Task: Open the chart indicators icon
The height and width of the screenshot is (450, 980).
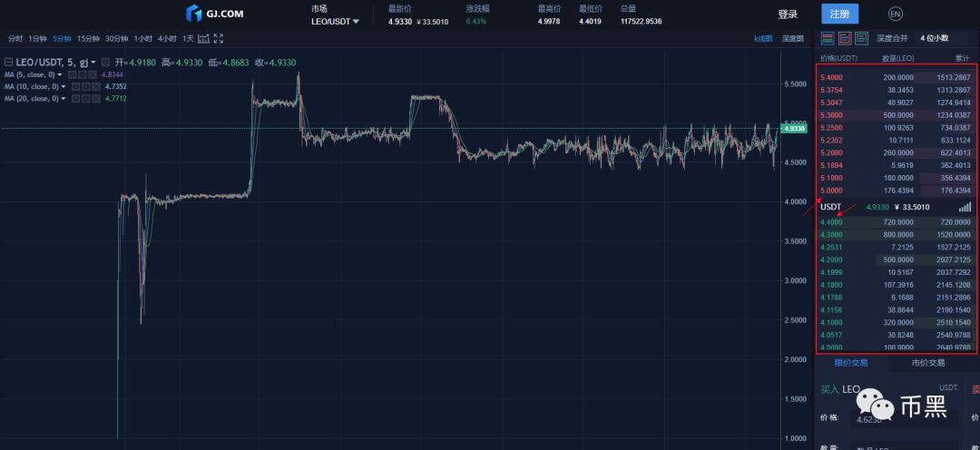Action: pyautogui.click(x=204, y=39)
